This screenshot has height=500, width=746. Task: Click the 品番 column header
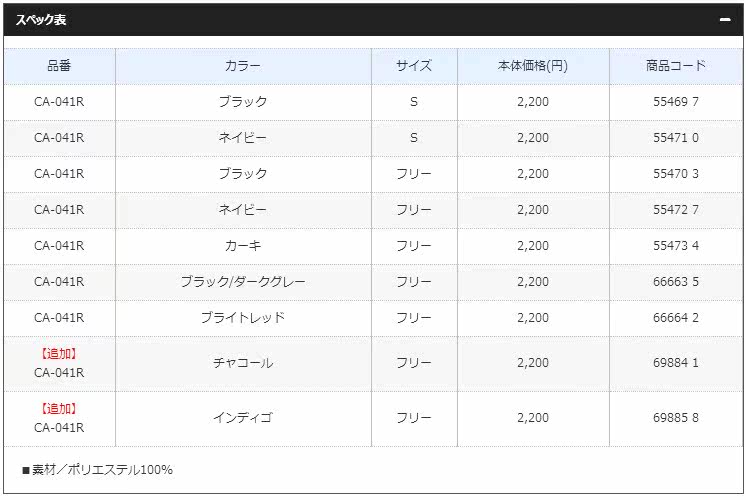[x=59, y=66]
